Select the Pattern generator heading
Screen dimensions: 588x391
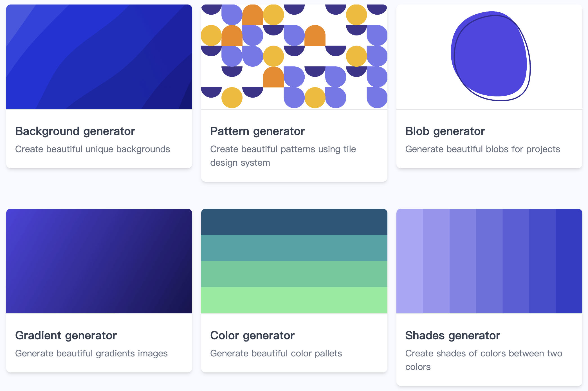coord(257,131)
